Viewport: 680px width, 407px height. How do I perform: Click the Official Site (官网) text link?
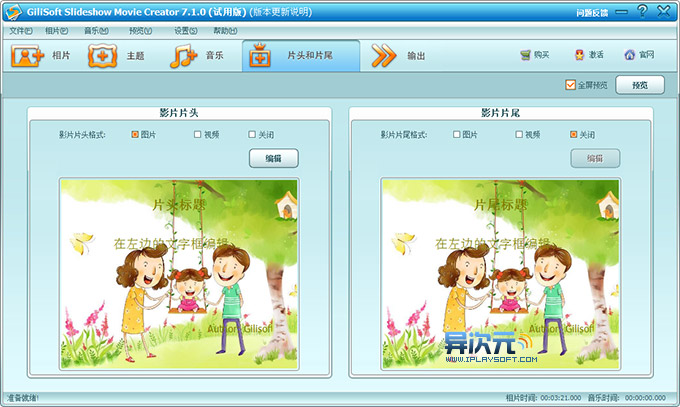[x=646, y=55]
